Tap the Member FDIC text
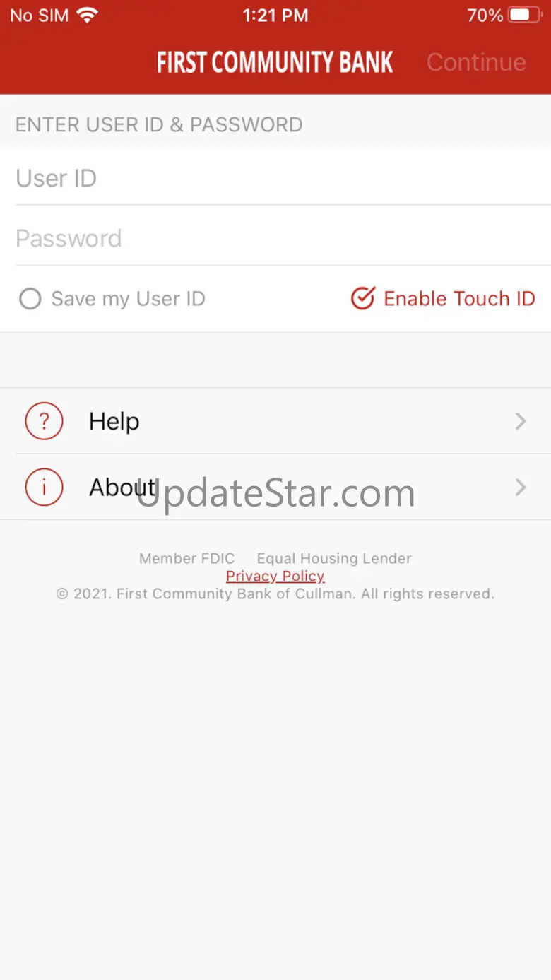 click(187, 558)
